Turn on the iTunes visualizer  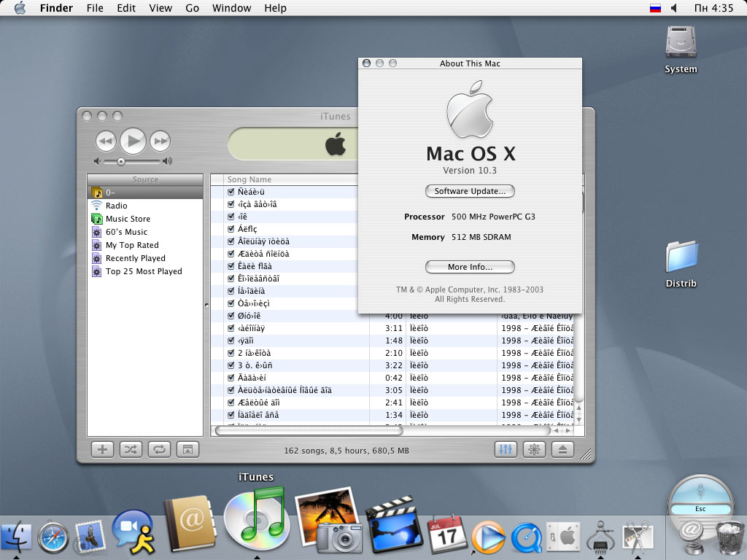[534, 449]
